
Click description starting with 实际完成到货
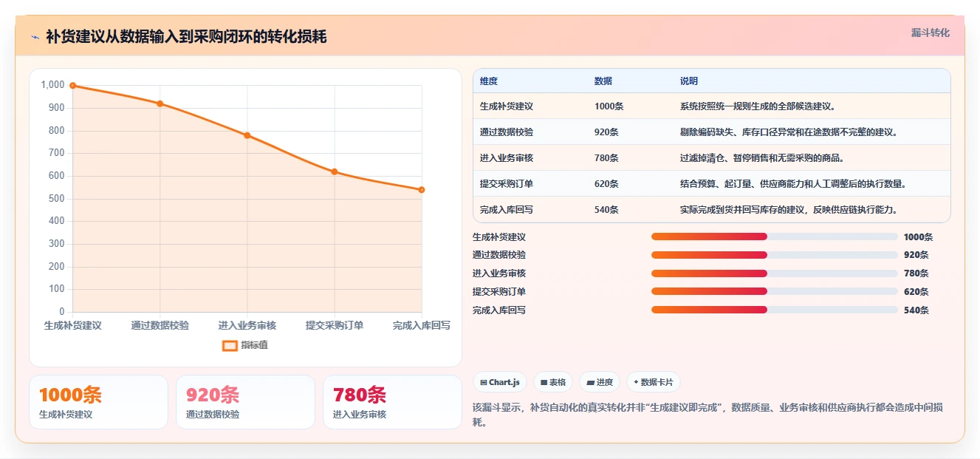(x=789, y=210)
